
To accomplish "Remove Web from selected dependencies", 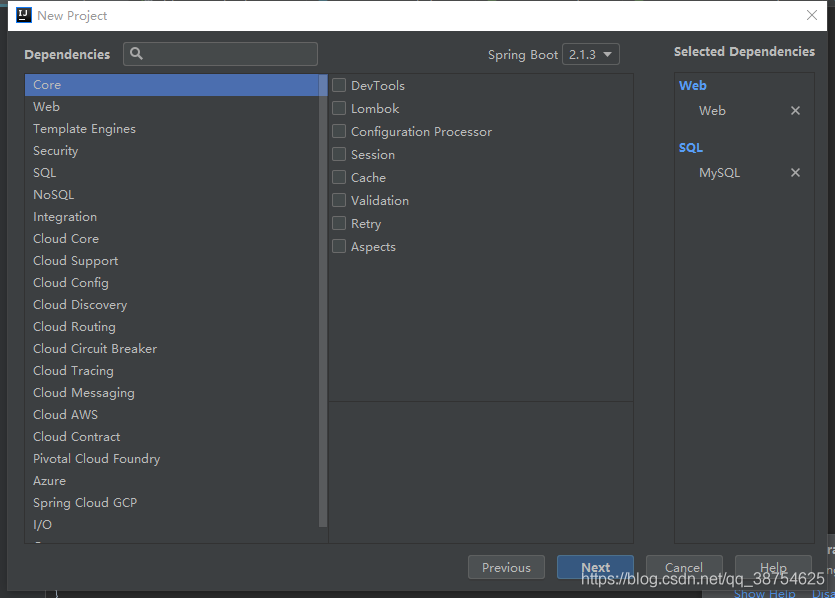I will coord(795,111).
